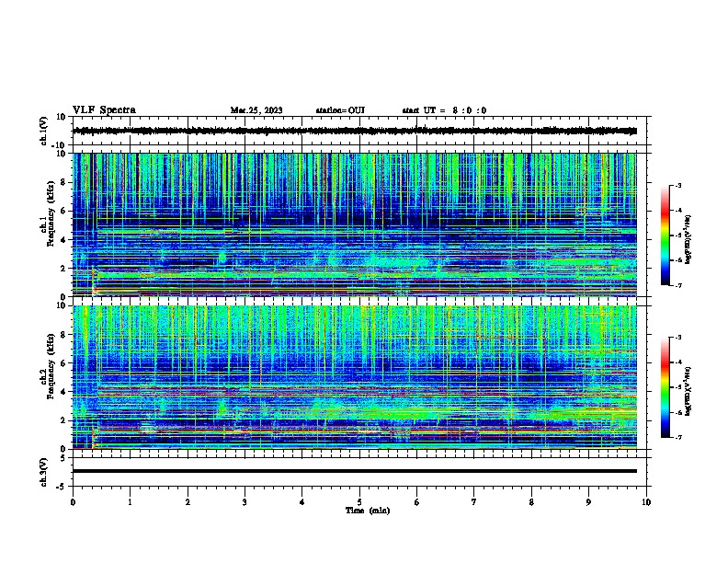Click the "start UT = 8 : 0 : 0" label

pyautogui.click(x=444, y=110)
